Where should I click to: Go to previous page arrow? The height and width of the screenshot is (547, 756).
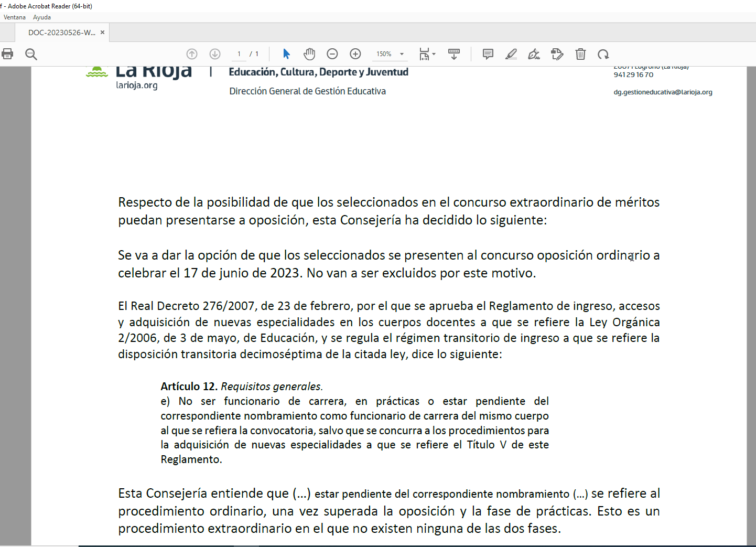192,54
